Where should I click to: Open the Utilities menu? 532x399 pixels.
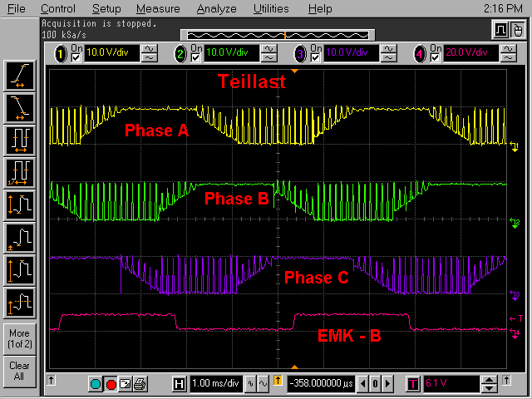271,8
